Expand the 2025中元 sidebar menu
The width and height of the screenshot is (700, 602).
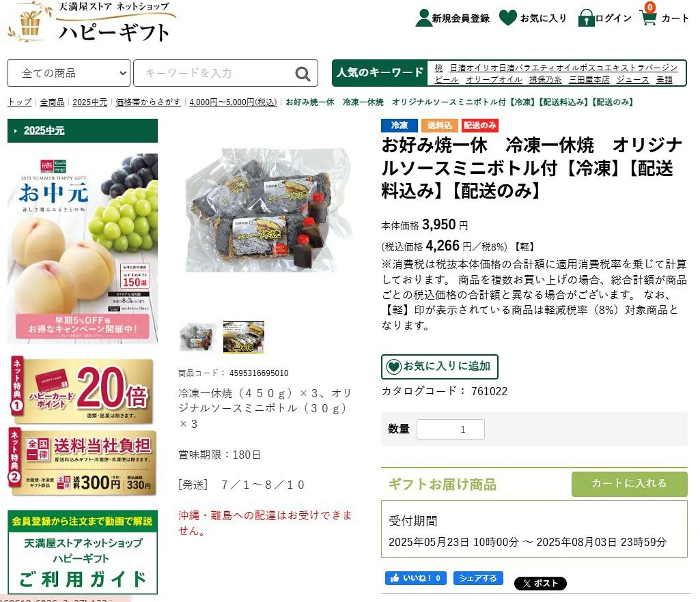click(83, 131)
